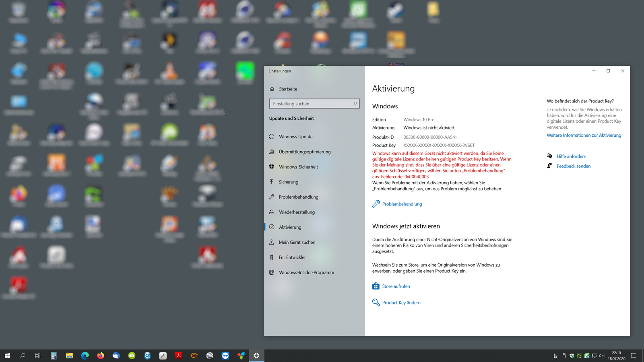Click the Windows 10 Pro edition text
This screenshot has width=644, height=362.
point(419,119)
